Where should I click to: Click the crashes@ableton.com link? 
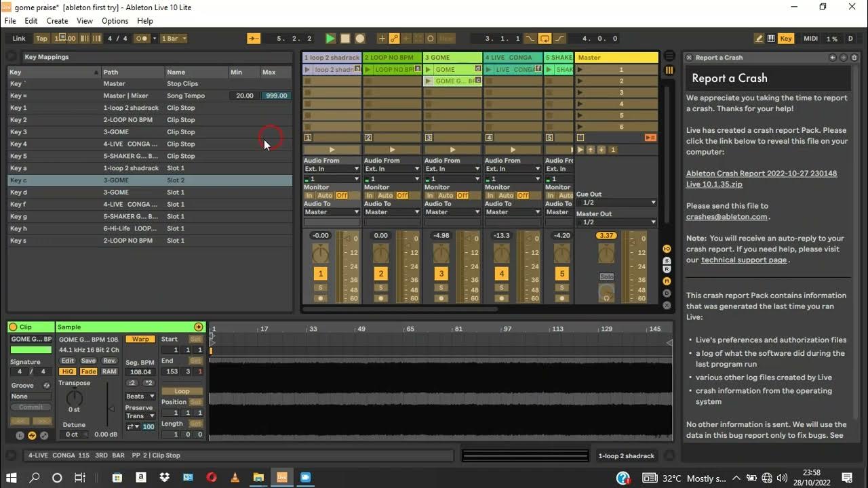(726, 217)
